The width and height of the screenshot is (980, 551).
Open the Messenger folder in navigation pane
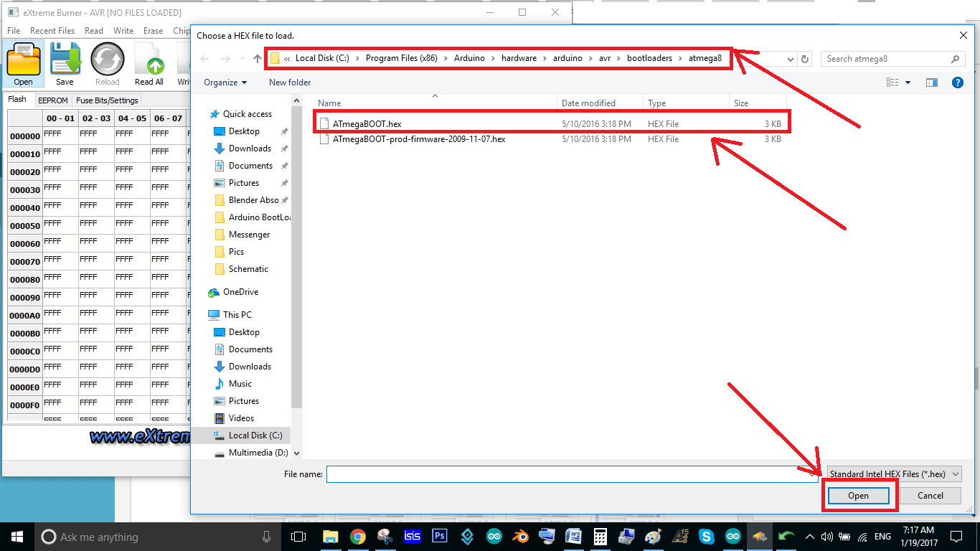click(x=249, y=235)
